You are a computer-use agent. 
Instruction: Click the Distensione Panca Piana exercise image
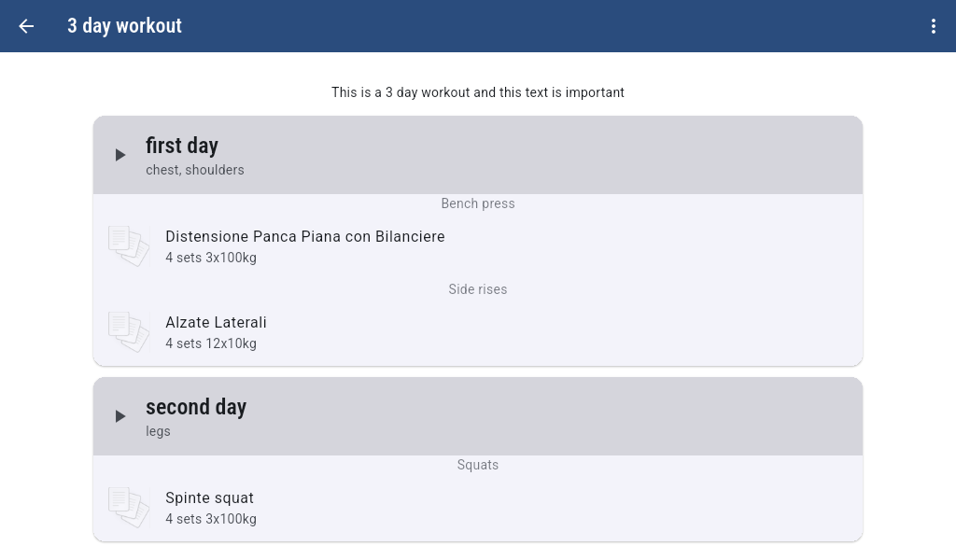[129, 246]
